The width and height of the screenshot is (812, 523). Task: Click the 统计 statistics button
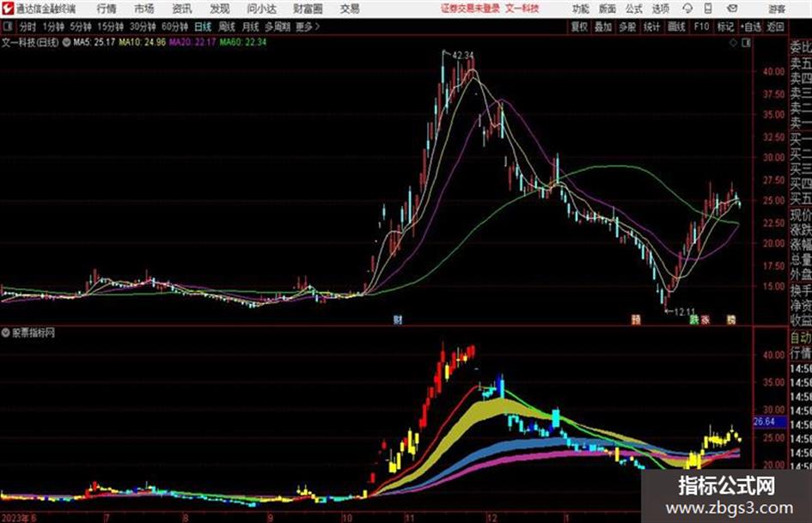tap(651, 27)
